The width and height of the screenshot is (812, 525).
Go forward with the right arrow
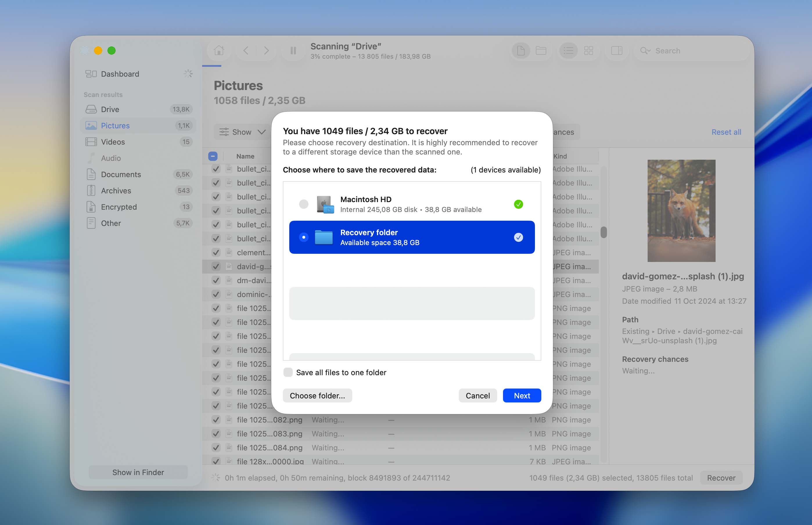tap(266, 51)
